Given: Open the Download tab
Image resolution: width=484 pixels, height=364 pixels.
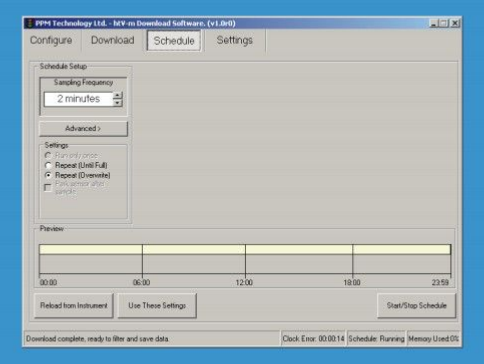Looking at the screenshot, I should click(113, 40).
